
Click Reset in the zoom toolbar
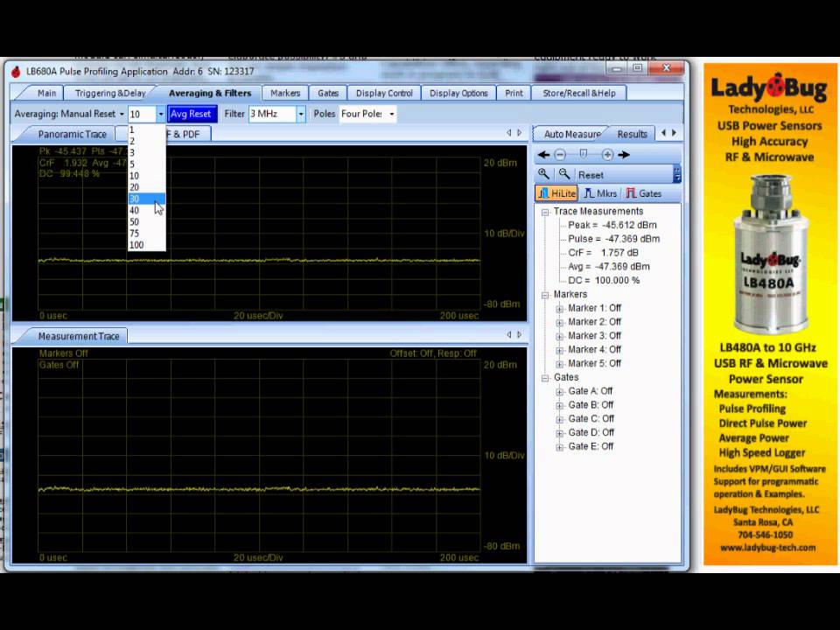(591, 175)
